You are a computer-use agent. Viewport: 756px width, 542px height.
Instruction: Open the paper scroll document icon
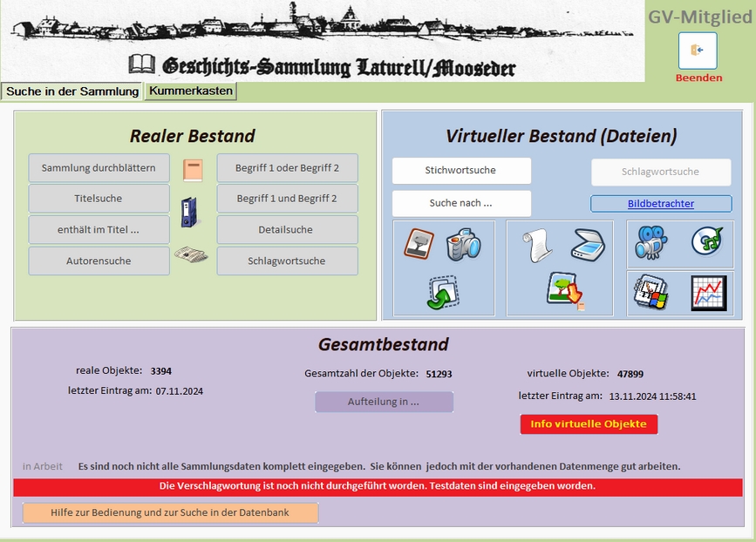click(x=538, y=245)
